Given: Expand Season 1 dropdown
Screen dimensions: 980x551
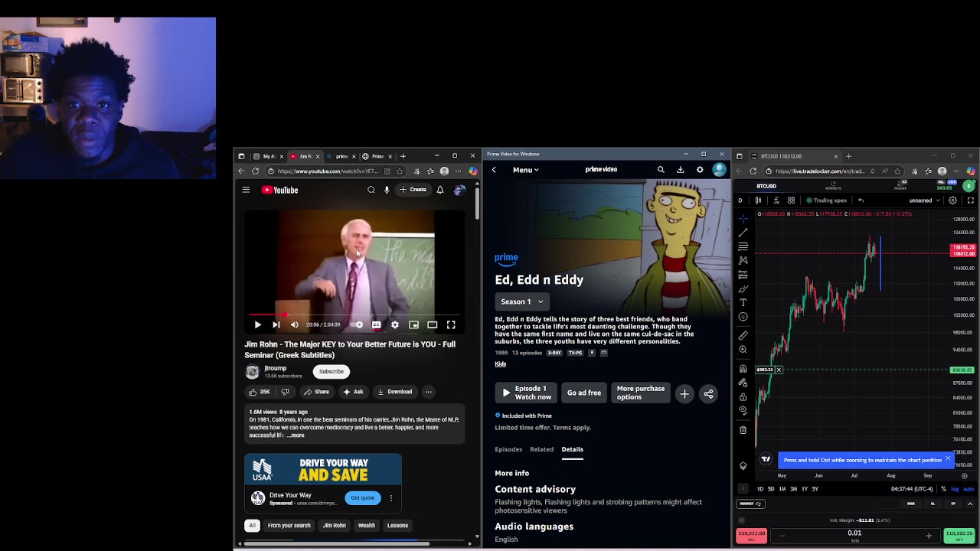Looking at the screenshot, I should (521, 302).
